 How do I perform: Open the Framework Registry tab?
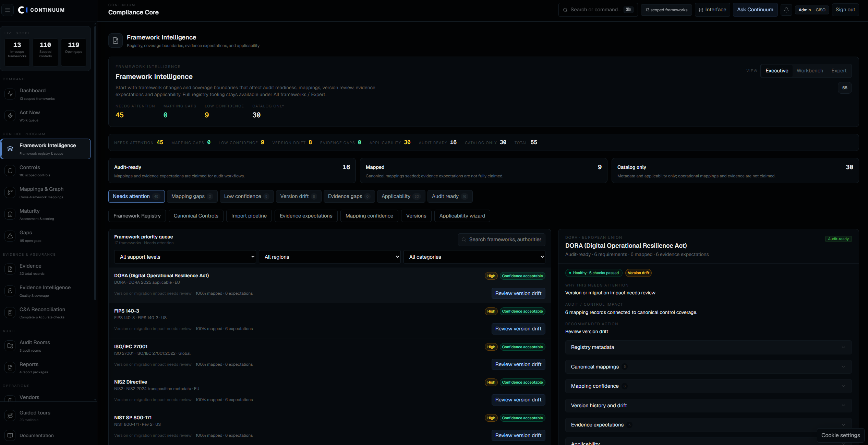click(137, 216)
